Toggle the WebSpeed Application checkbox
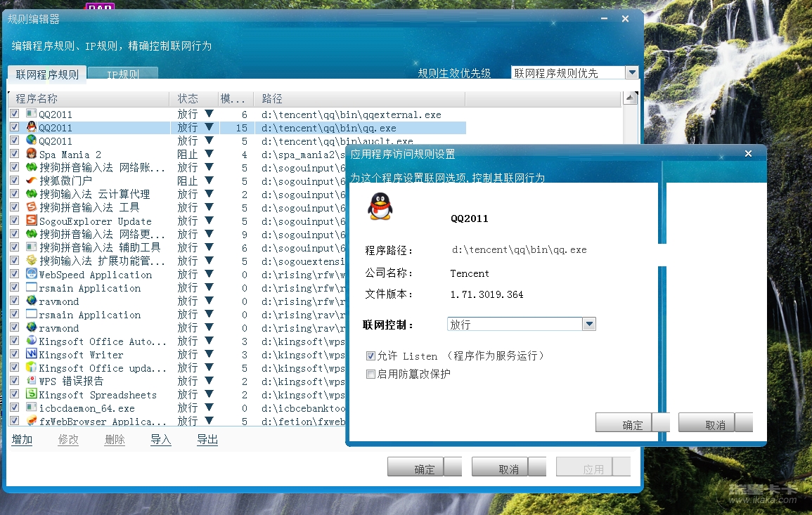This screenshot has width=812, height=515. 15,274
